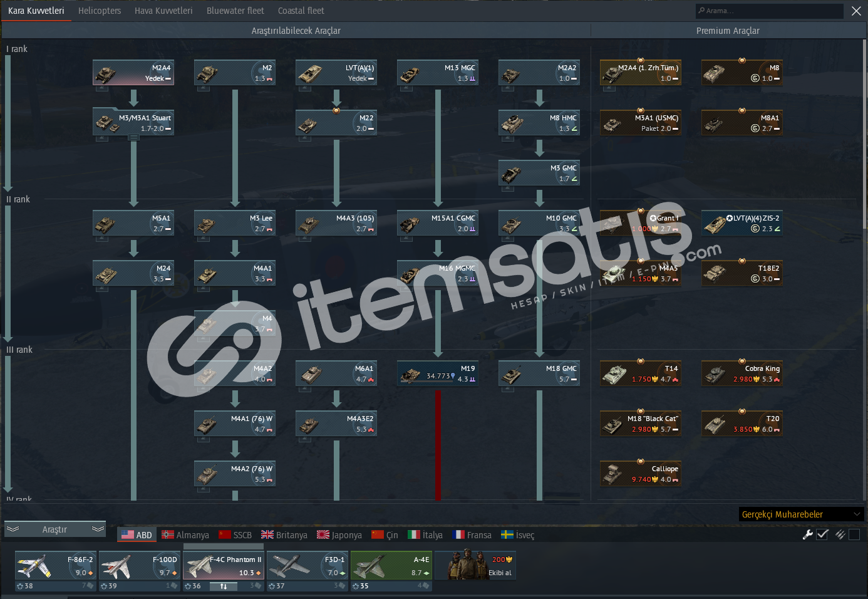The width and height of the screenshot is (868, 599).
Task: Select the A-4E crew slot
Action: [x=391, y=565]
